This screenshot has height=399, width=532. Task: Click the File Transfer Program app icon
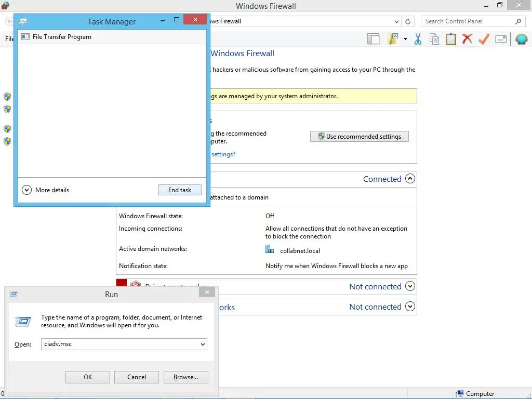tap(25, 37)
